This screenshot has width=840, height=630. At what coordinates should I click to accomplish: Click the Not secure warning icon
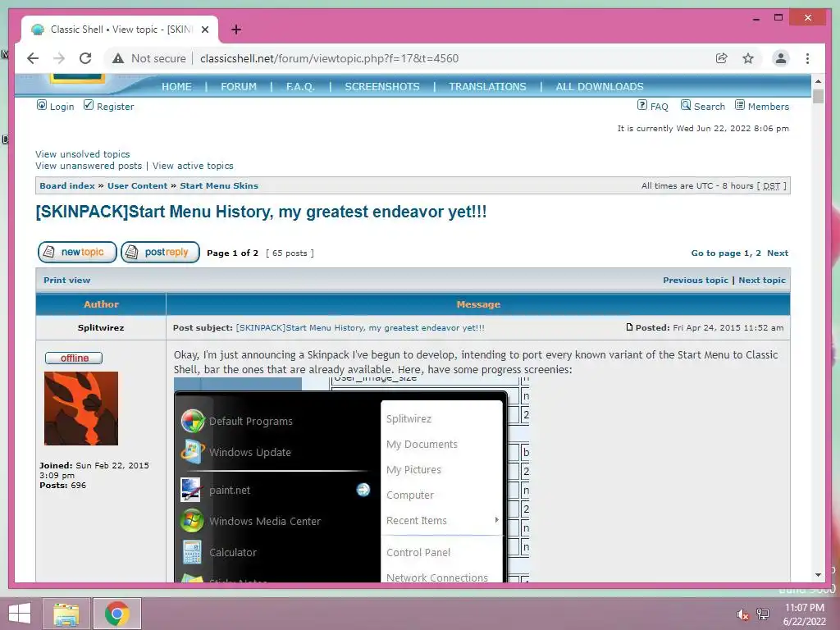[x=118, y=58]
